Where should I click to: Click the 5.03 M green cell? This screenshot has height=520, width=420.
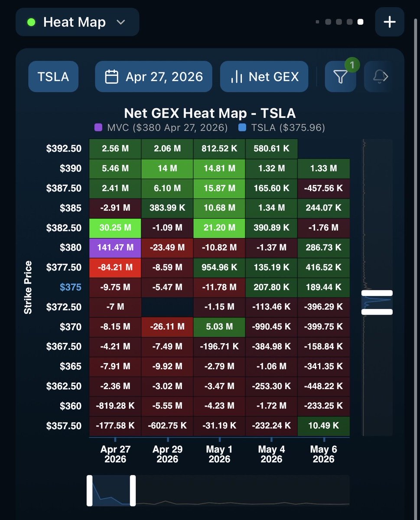(x=219, y=327)
